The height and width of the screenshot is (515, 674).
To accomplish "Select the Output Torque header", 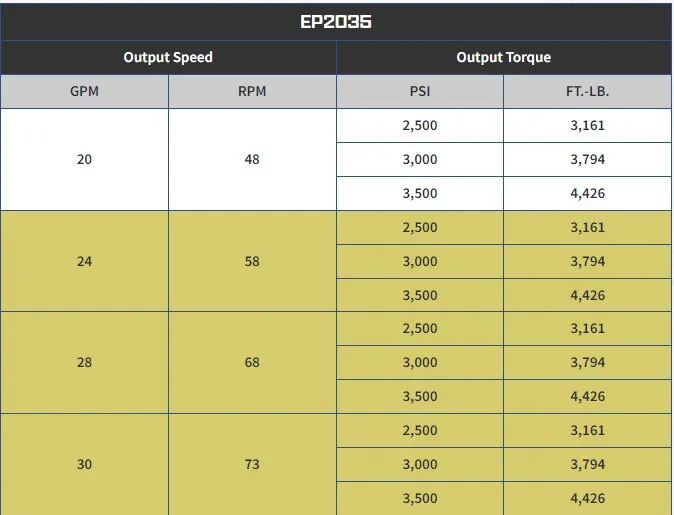I will pyautogui.click(x=504, y=57).
